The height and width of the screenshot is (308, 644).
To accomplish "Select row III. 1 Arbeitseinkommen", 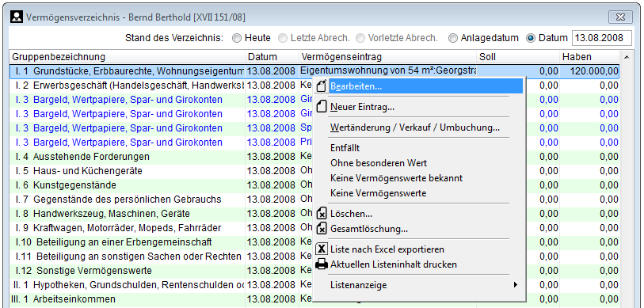I will (314, 299).
